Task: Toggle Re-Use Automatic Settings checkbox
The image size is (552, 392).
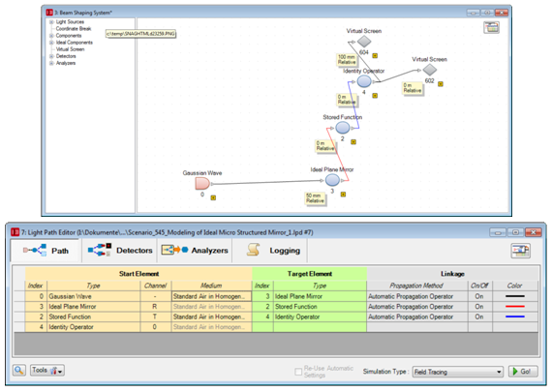Action: [x=298, y=372]
